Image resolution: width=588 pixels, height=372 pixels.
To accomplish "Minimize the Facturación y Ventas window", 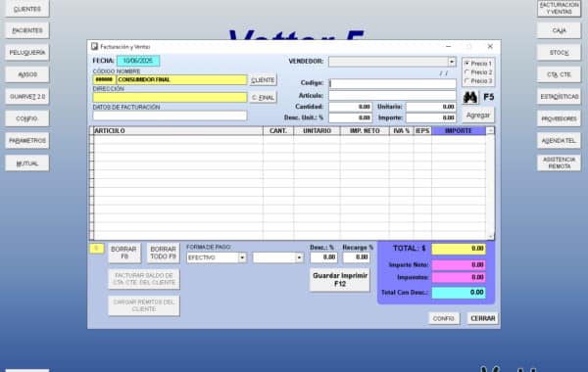I will pyautogui.click(x=449, y=46).
